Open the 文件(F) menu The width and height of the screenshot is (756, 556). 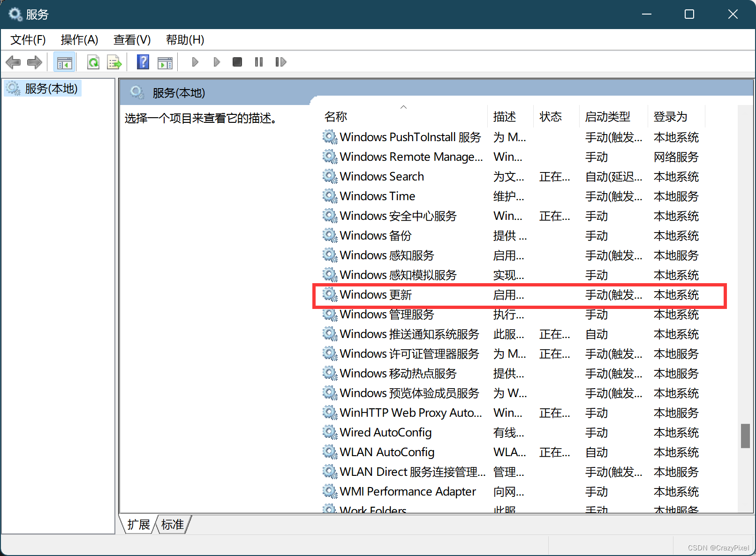28,40
